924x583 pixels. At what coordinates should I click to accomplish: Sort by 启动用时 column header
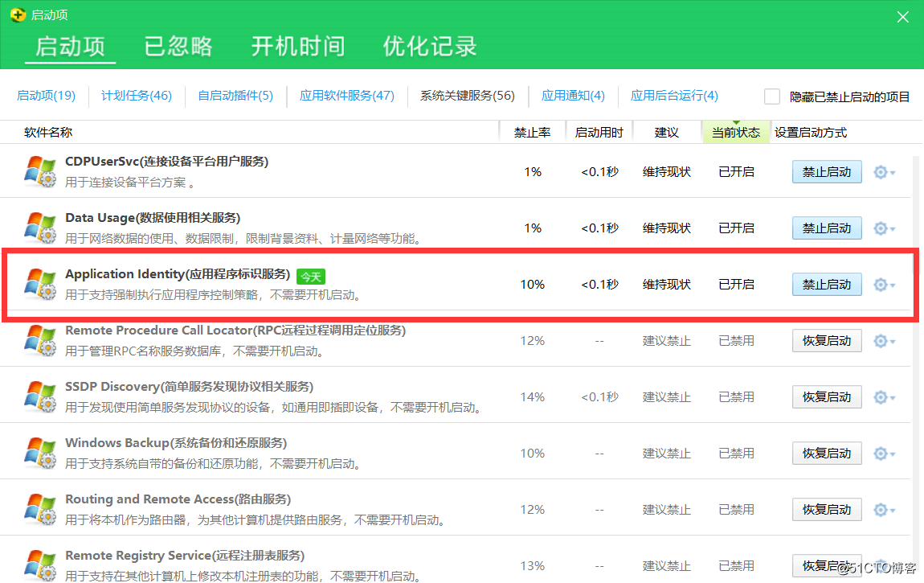click(x=599, y=133)
